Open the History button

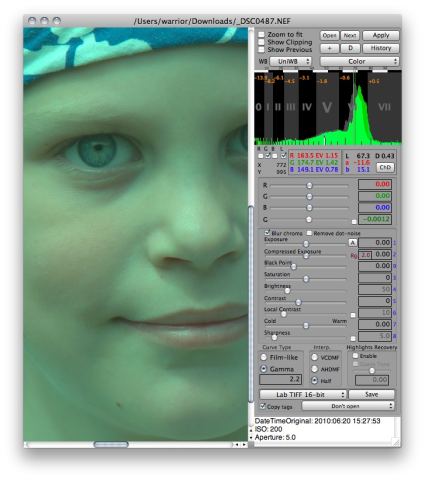(381, 48)
